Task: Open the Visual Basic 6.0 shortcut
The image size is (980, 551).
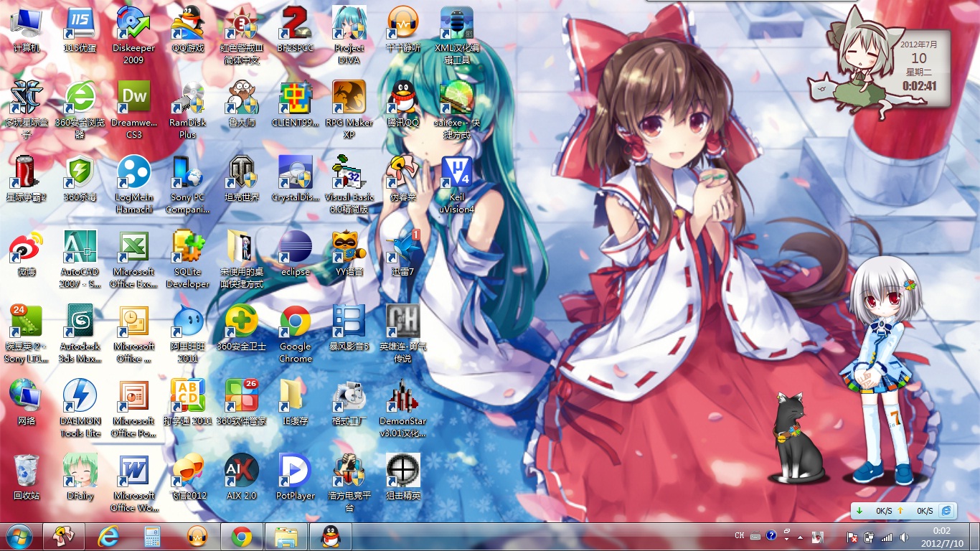Action: tap(349, 184)
